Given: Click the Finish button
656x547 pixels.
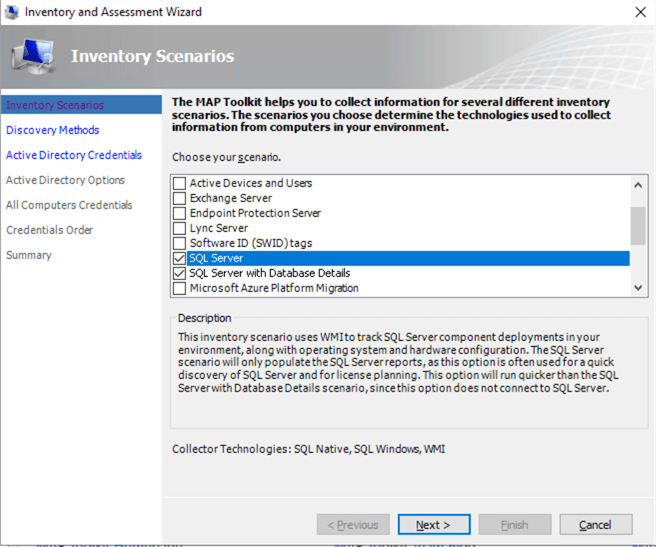Looking at the screenshot, I should coord(515,525).
